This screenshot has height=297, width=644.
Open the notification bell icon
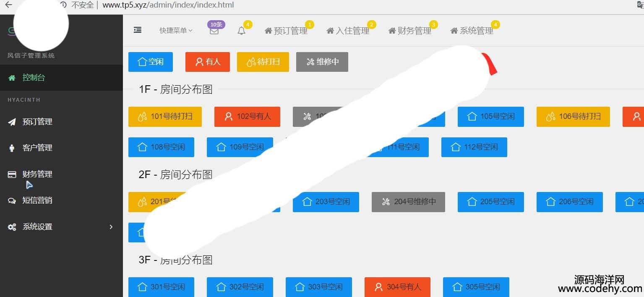coord(241,31)
